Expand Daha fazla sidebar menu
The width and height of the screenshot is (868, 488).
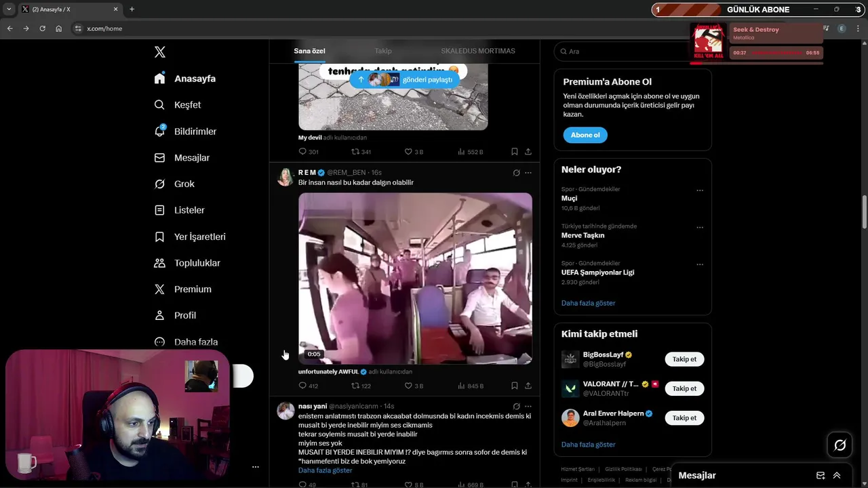coord(186,342)
